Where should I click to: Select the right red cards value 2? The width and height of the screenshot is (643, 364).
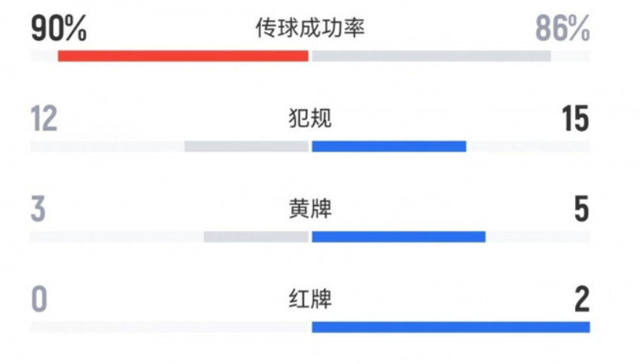(x=582, y=300)
